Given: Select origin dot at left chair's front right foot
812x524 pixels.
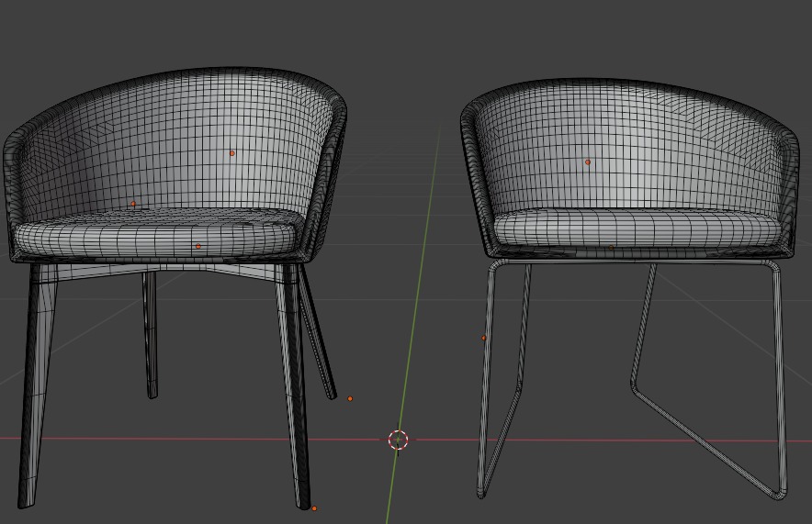Looking at the screenshot, I should coord(314,508).
